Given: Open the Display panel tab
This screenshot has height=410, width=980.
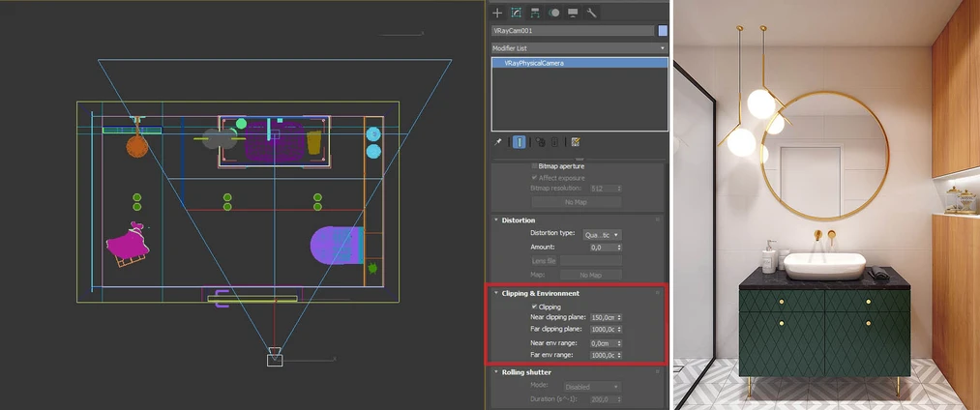Looking at the screenshot, I should click(x=573, y=13).
